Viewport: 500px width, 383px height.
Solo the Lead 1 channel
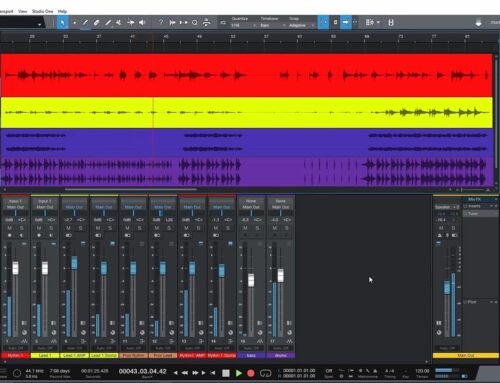click(51, 228)
